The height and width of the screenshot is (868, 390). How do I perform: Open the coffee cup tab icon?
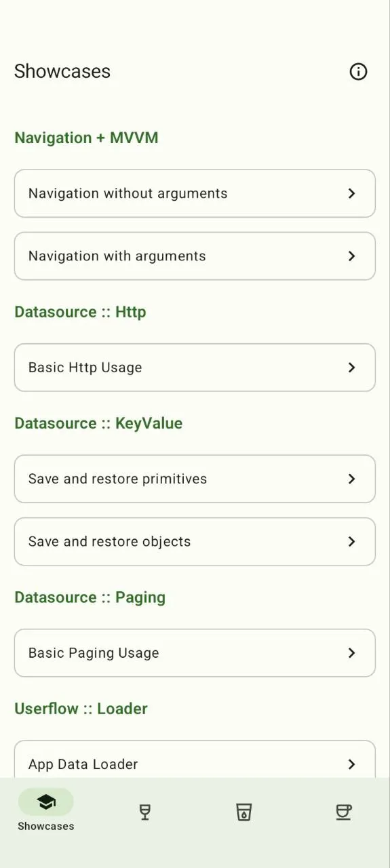344,812
